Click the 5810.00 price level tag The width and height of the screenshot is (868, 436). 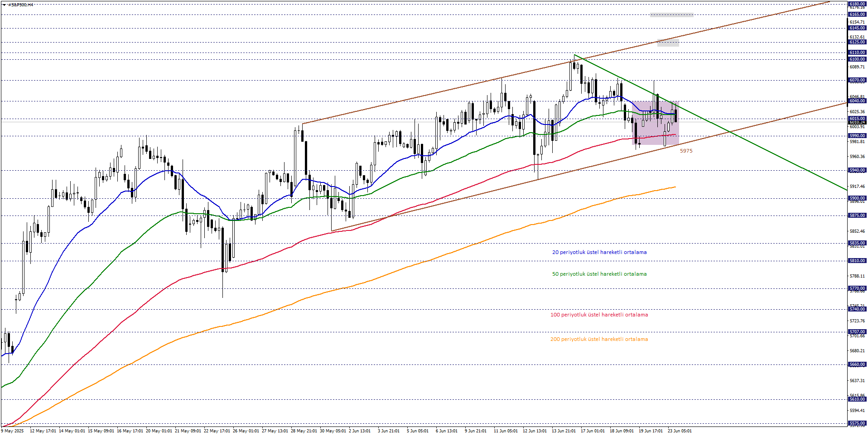[x=857, y=261]
